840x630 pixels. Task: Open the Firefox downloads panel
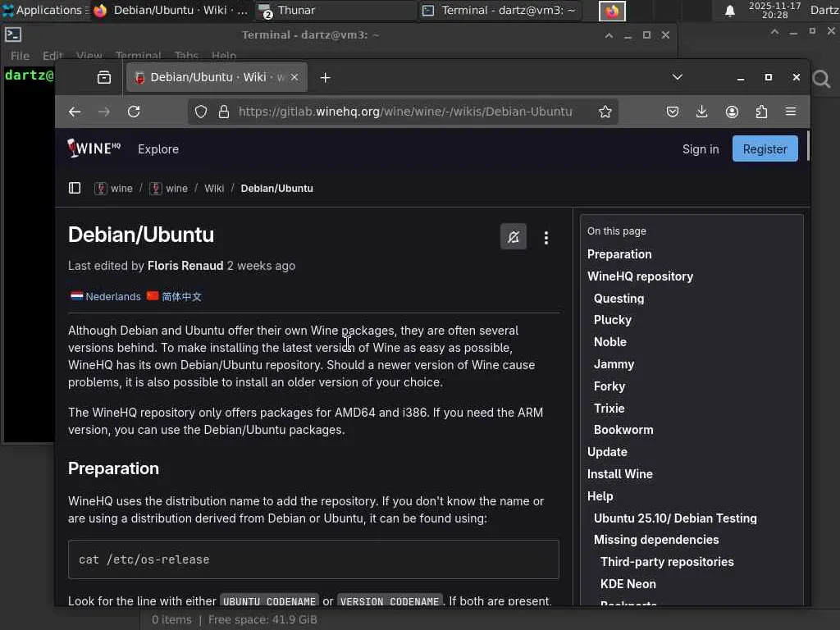(702, 112)
